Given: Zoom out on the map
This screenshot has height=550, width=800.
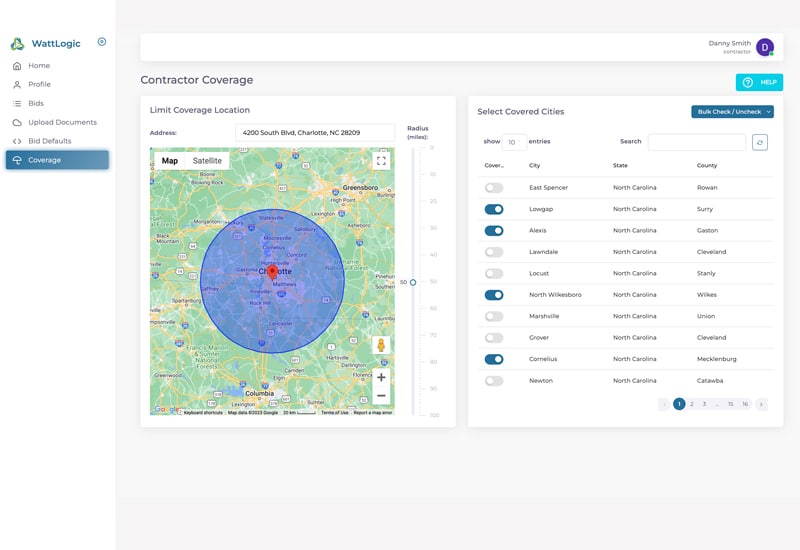Looking at the screenshot, I should coord(381,396).
